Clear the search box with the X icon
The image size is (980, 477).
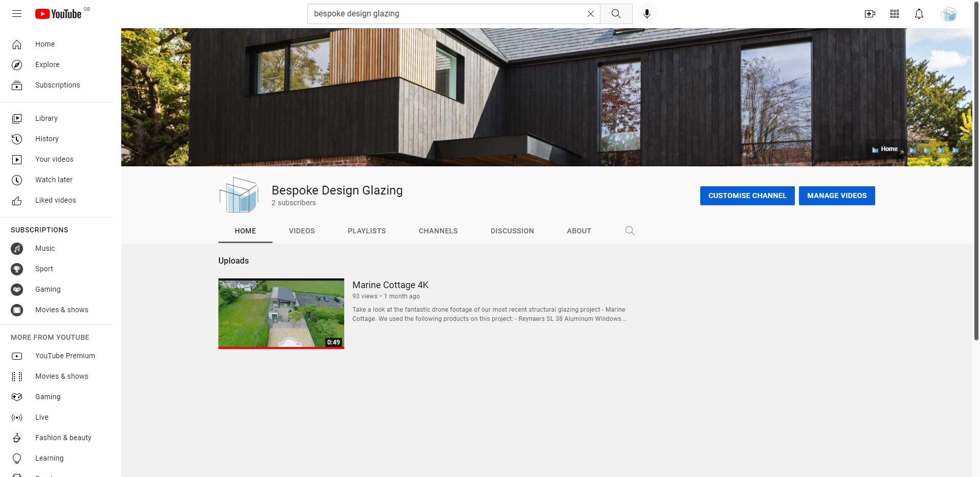point(590,14)
